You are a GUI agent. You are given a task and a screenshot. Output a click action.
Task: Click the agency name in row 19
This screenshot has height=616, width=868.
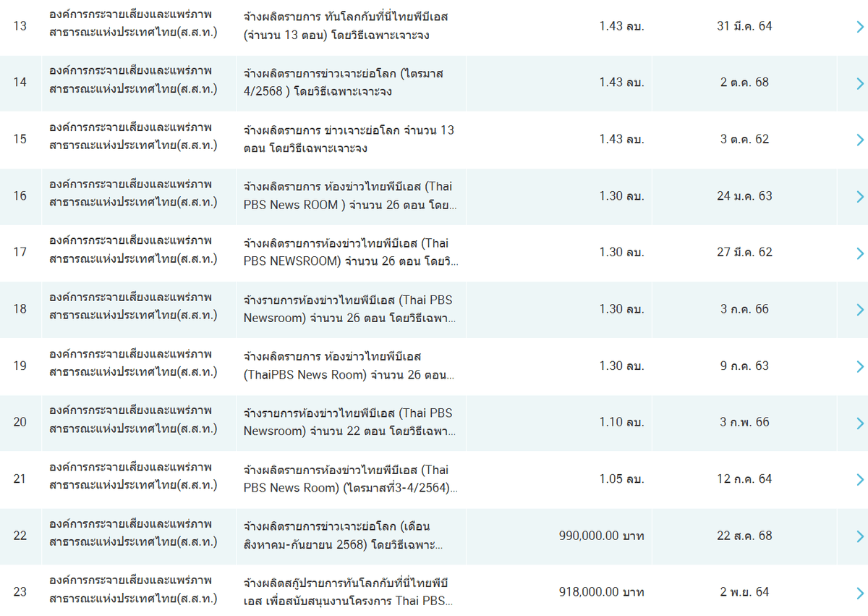coord(133,363)
